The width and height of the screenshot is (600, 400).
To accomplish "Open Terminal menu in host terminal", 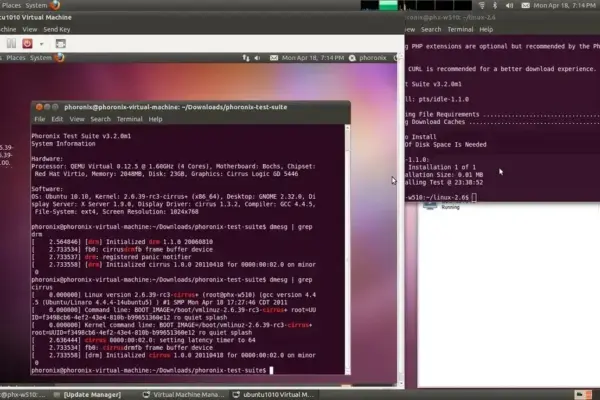I will coord(460,29).
